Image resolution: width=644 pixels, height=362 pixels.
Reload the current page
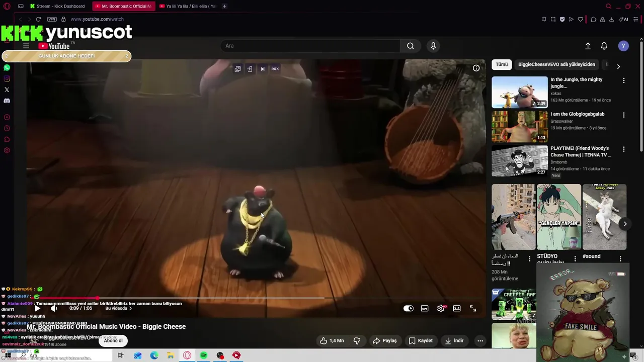tap(38, 19)
